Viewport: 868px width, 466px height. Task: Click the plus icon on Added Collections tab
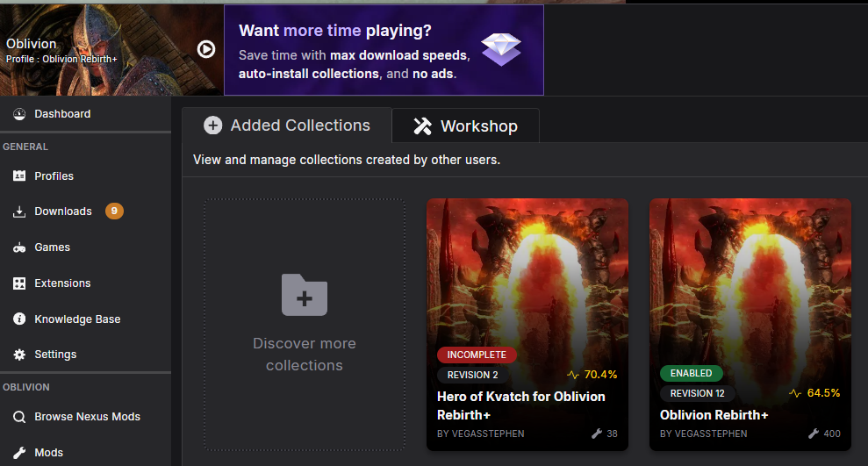coord(212,125)
